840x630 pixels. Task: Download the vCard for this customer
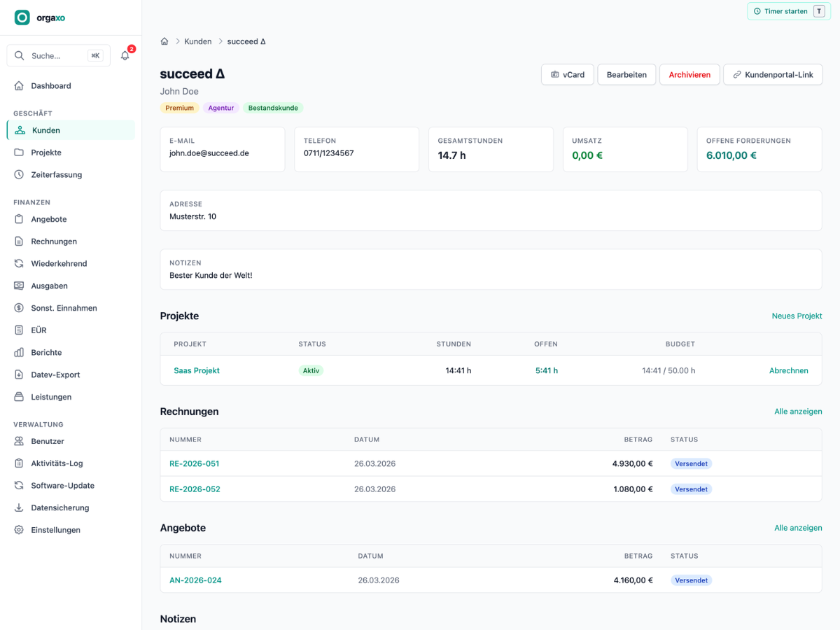coord(568,74)
